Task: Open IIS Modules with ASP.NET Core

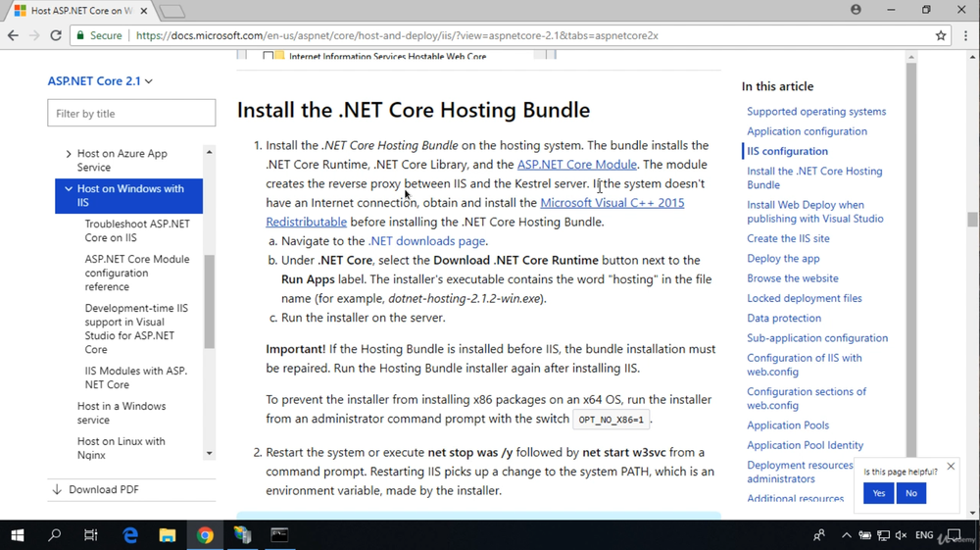Action: tap(135, 377)
